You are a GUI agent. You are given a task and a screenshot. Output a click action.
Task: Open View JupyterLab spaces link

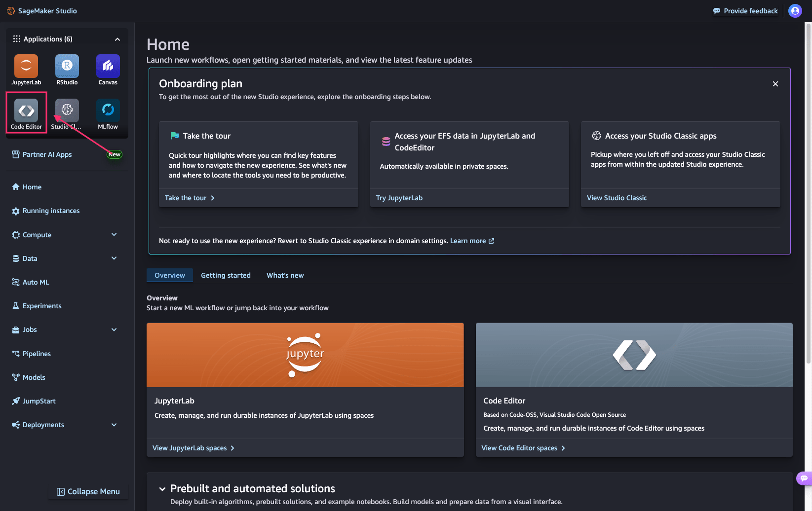click(193, 448)
